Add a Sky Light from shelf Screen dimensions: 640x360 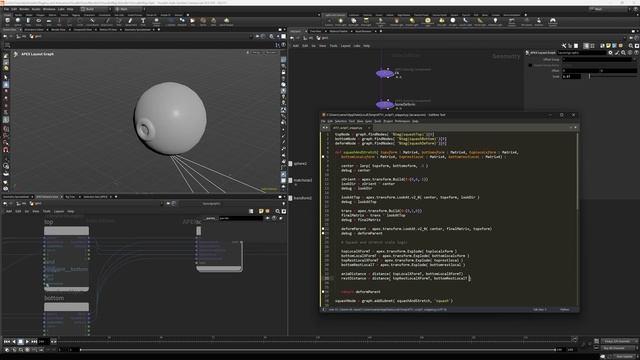441,21
